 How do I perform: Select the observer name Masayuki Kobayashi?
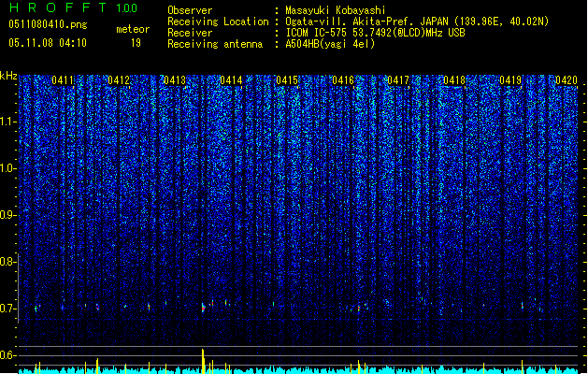(336, 10)
